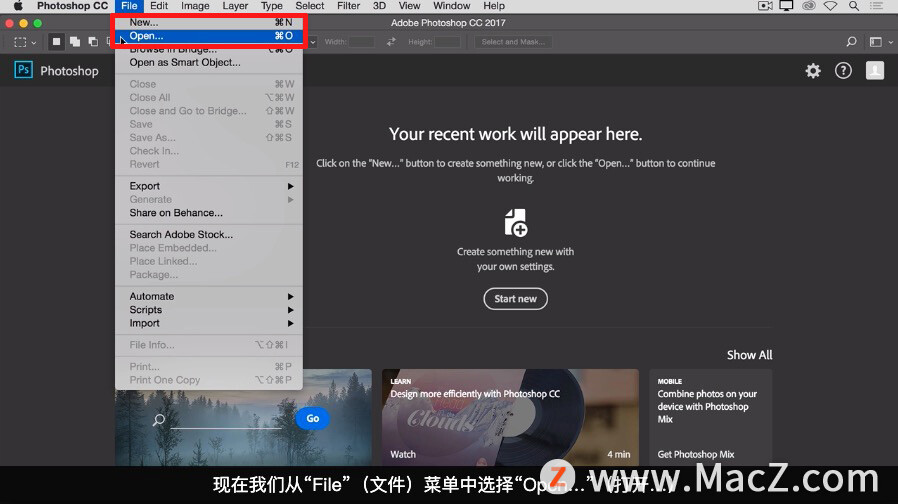Viewport: 898px width, 504px height.
Task: Select the Add to selection icon
Action: pos(74,42)
